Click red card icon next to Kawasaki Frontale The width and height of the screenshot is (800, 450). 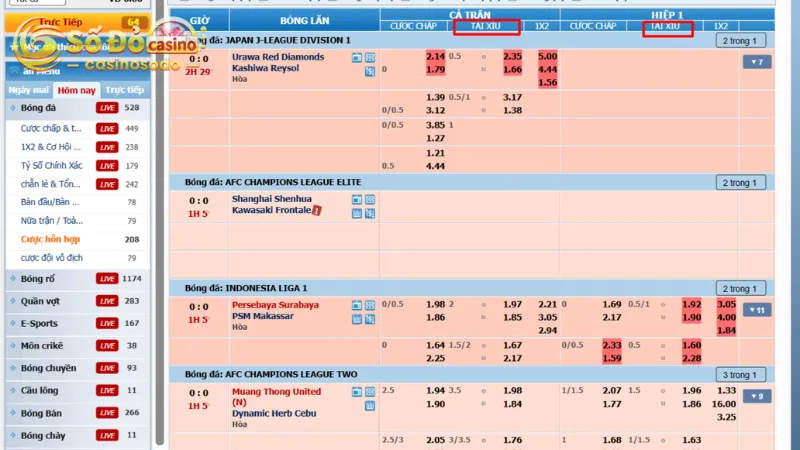pos(317,210)
